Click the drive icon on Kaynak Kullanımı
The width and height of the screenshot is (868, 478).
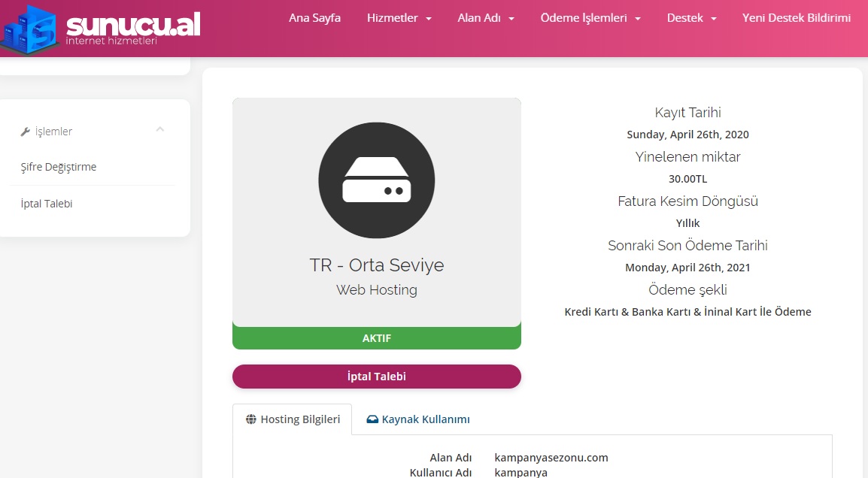click(372, 419)
